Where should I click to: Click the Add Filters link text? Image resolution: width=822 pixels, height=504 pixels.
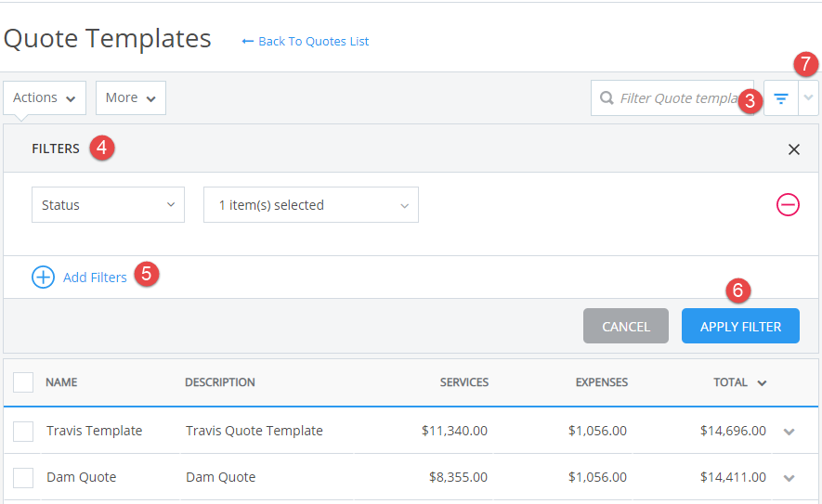(95, 278)
